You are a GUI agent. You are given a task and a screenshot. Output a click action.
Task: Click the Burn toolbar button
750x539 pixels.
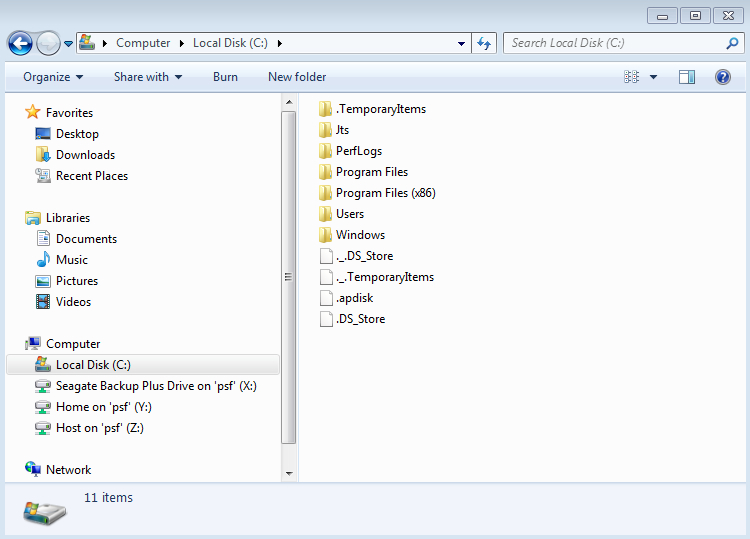pyautogui.click(x=225, y=77)
